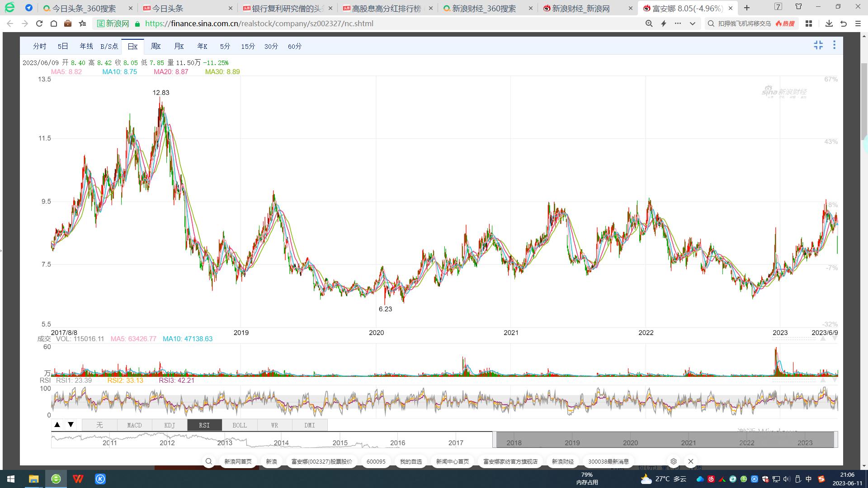
Task: Open the 新浪财经_新浪网 browser tab
Action: click(581, 8)
